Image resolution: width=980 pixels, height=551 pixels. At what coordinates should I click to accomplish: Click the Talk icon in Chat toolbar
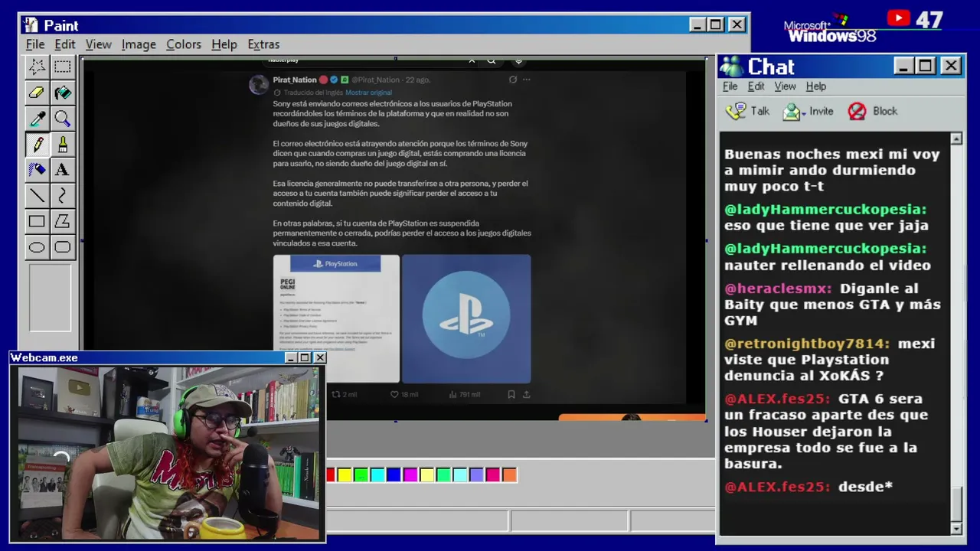click(736, 112)
